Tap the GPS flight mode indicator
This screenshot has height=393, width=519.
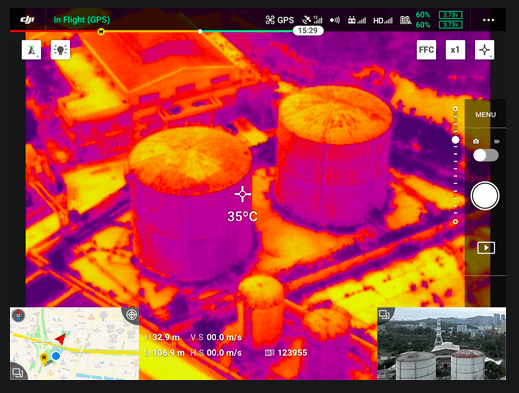(x=280, y=20)
